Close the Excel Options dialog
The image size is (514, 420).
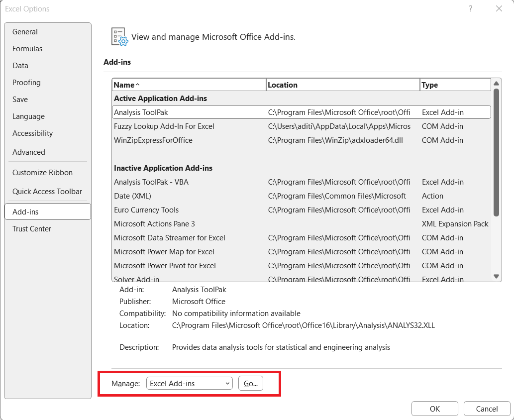coord(499,9)
